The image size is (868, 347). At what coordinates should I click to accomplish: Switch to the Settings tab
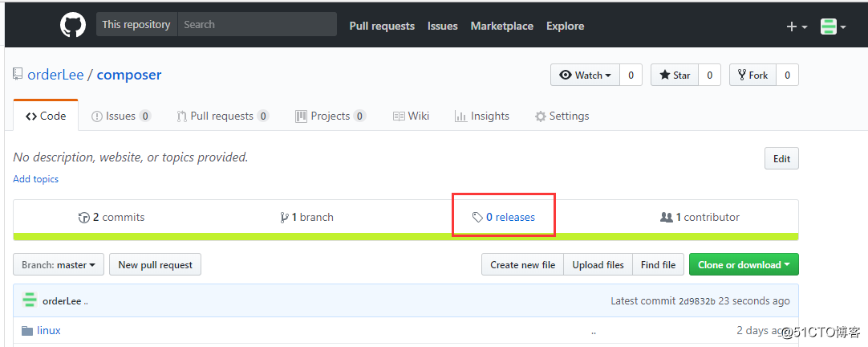pos(562,116)
